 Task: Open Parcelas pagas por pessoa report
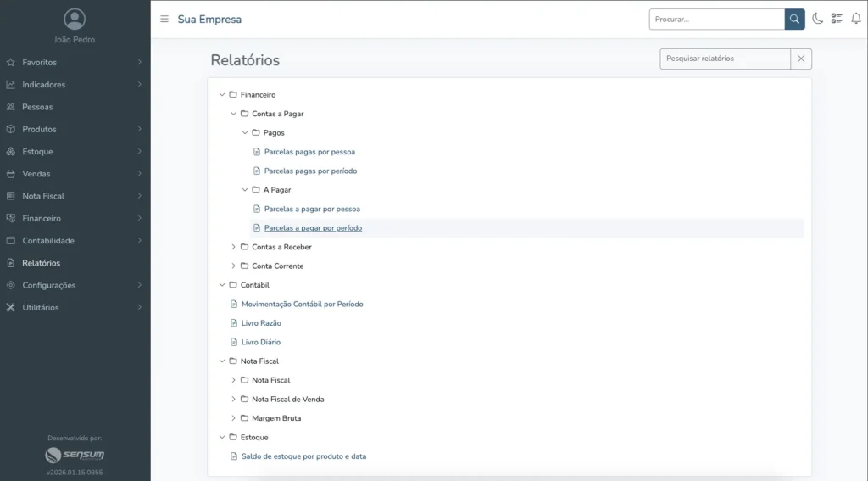pyautogui.click(x=309, y=152)
